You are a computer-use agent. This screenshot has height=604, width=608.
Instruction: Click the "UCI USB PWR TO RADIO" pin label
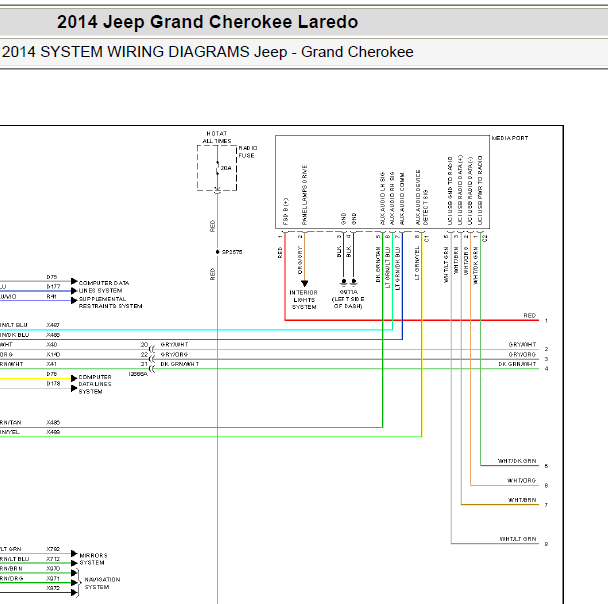pyautogui.click(x=480, y=190)
